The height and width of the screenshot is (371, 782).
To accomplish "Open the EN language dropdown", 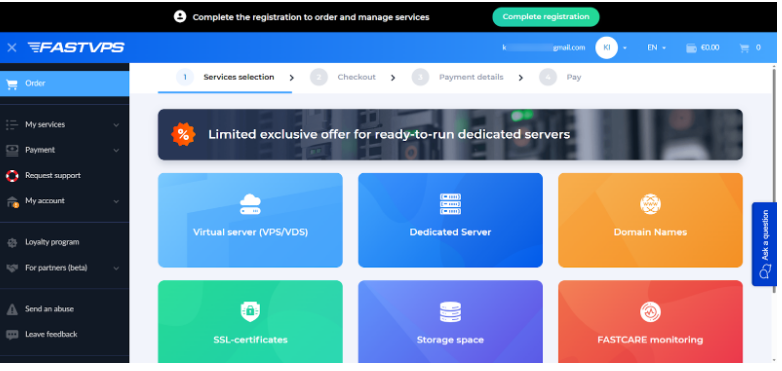I will click(x=656, y=48).
